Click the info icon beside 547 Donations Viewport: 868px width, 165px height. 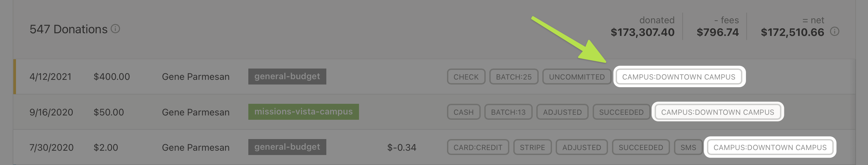point(115,29)
